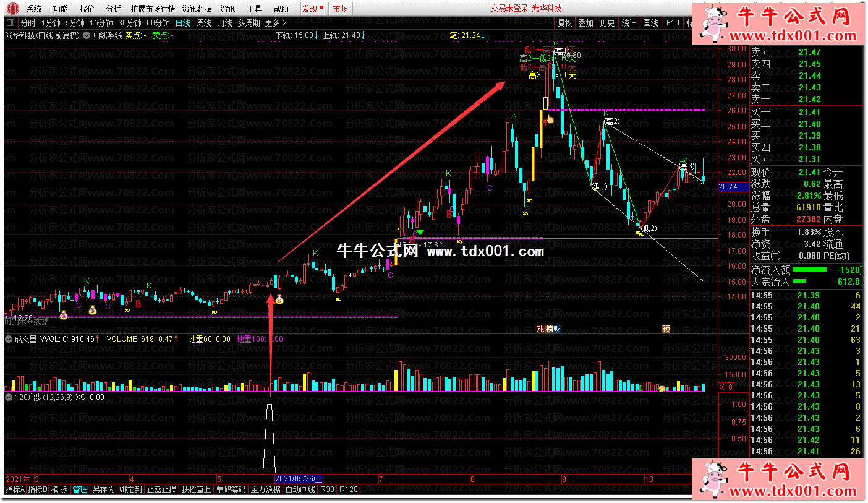Click the CITIC logo icon in the menu bar
Viewport: 868px width, 503px height.
click(12, 9)
